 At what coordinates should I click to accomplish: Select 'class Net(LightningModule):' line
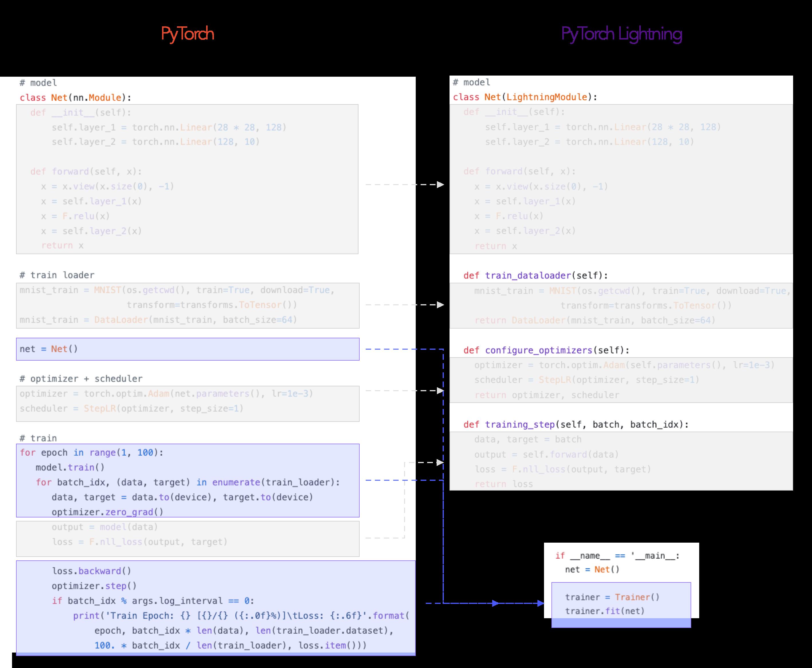pos(525,97)
